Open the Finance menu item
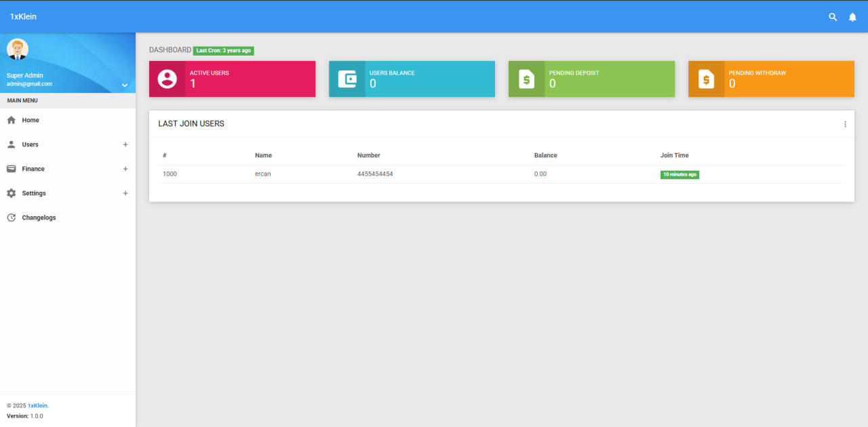Viewport: 868px width, 427px height. coord(68,169)
